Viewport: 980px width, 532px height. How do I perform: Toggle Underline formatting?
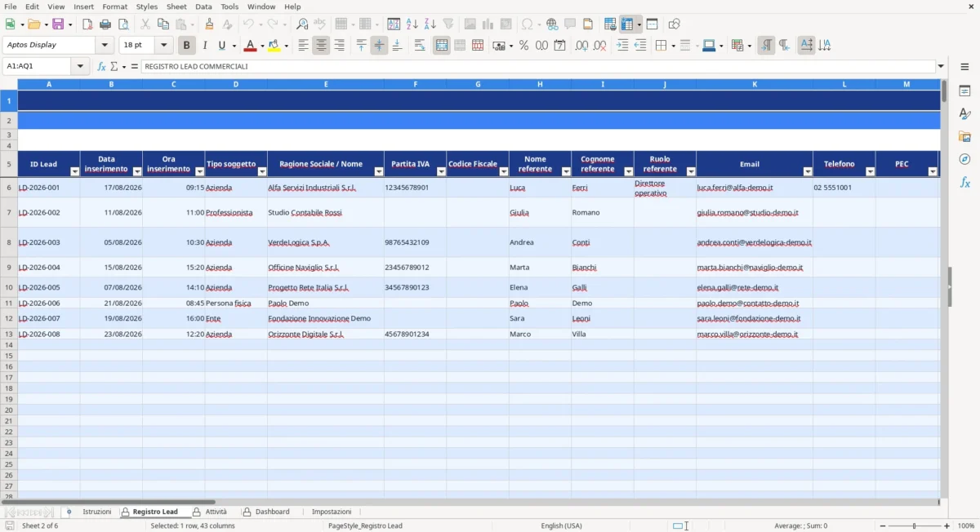(x=221, y=46)
